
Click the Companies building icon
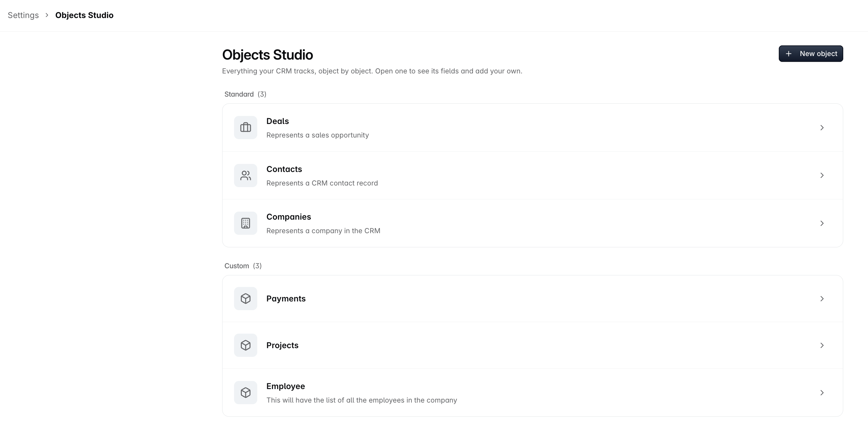(246, 223)
